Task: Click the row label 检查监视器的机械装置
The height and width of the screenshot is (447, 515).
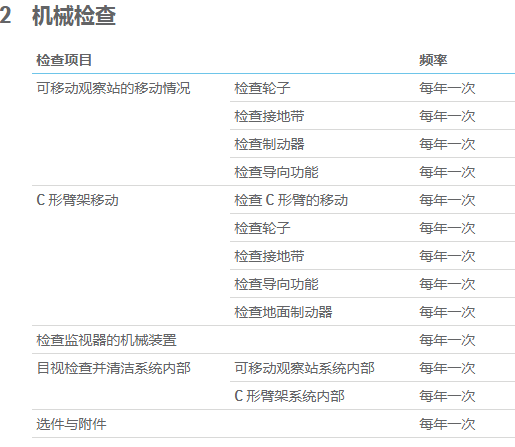Action: [x=106, y=340]
